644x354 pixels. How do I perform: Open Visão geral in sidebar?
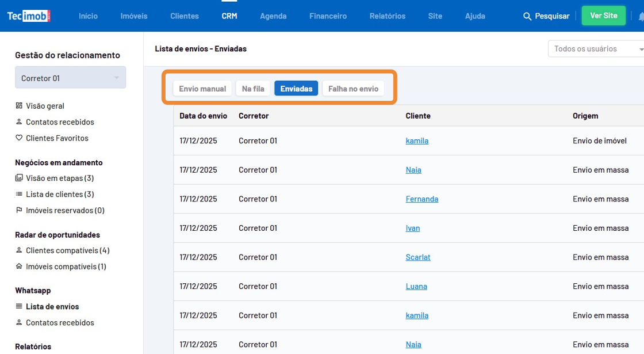click(45, 106)
